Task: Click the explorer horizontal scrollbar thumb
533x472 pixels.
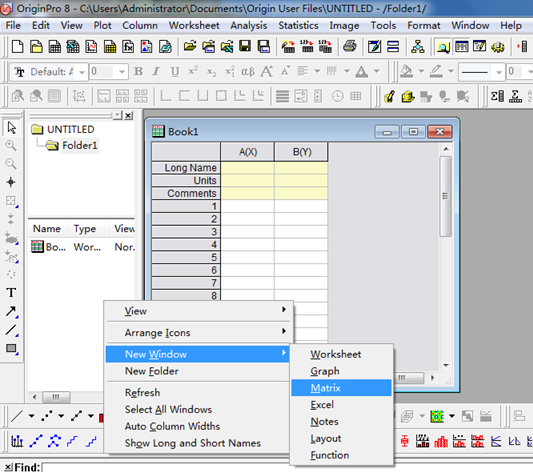Action: pos(56,397)
